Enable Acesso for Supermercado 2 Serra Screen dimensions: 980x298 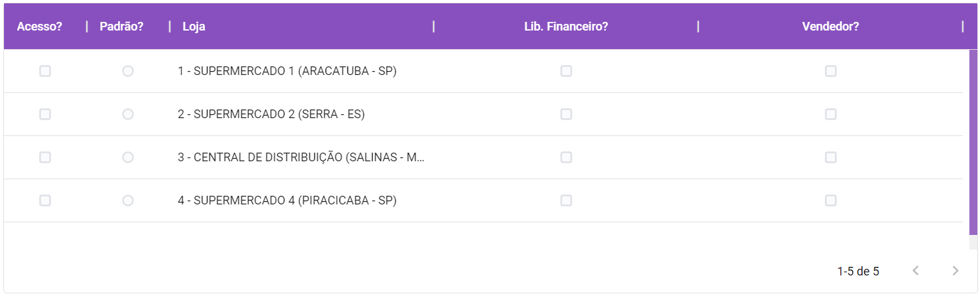pyautogui.click(x=45, y=114)
